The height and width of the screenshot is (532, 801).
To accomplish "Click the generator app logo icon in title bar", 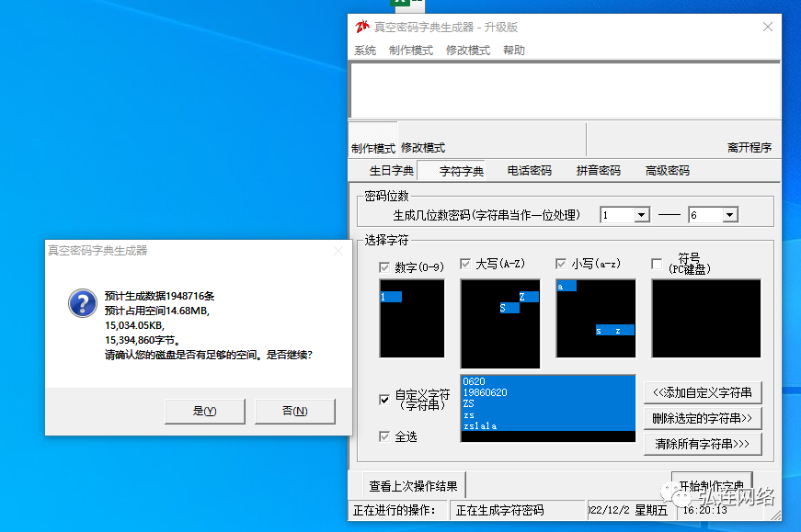I will click(362, 27).
